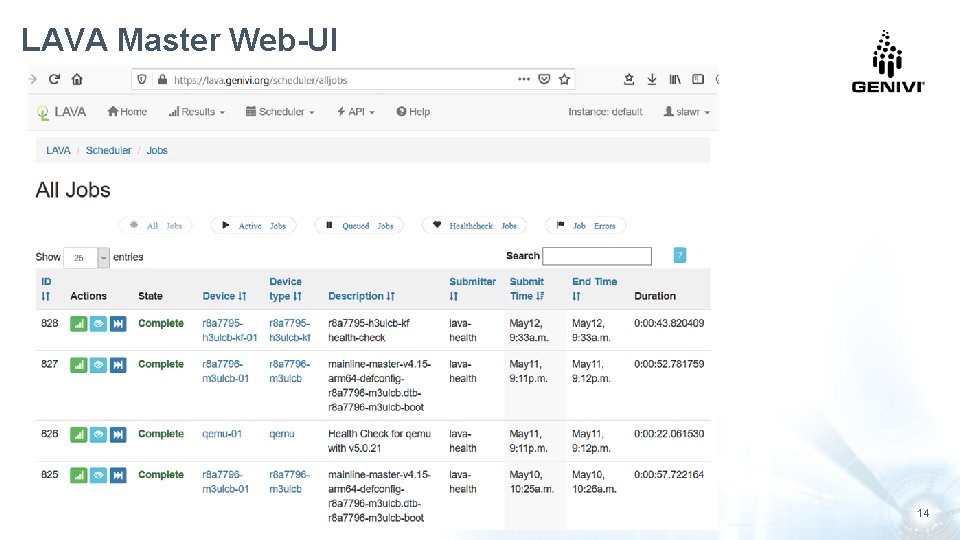The width and height of the screenshot is (960, 540).
Task: Open the slawr user dropdown
Action: 686,112
